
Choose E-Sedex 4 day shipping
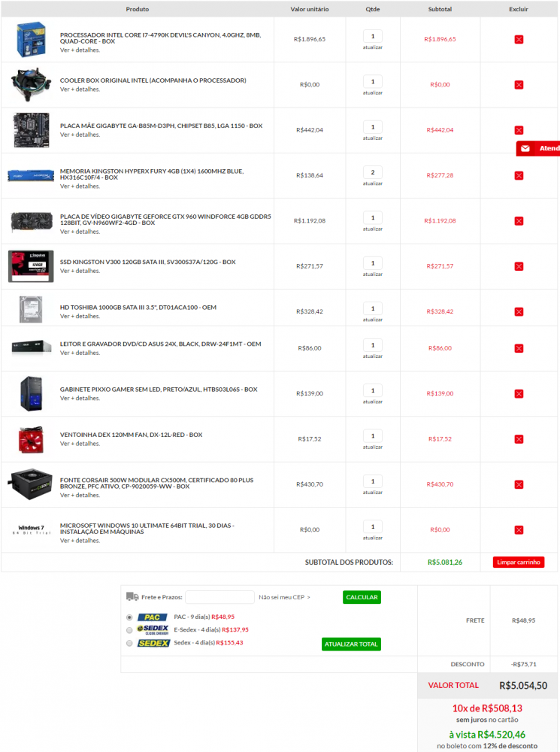129,630
